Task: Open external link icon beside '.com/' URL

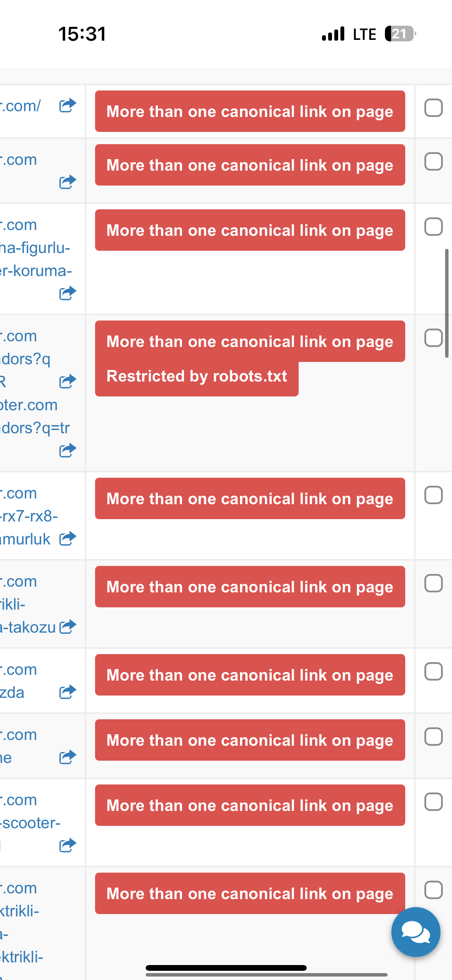Action: [x=68, y=105]
